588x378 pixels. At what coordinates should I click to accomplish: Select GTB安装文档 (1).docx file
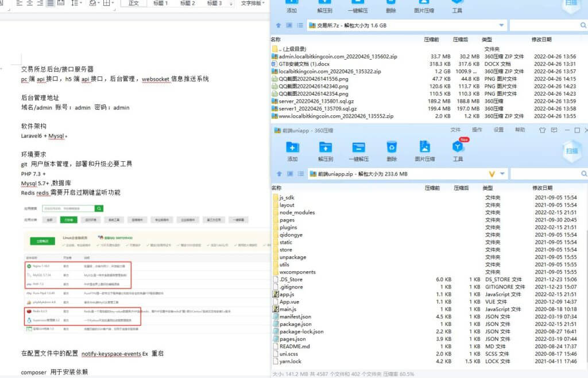coord(428,64)
